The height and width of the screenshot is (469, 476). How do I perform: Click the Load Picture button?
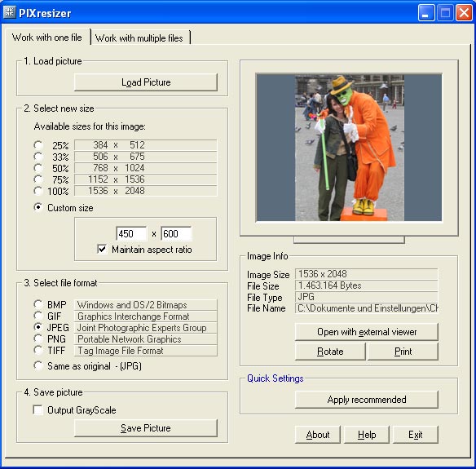click(x=146, y=82)
